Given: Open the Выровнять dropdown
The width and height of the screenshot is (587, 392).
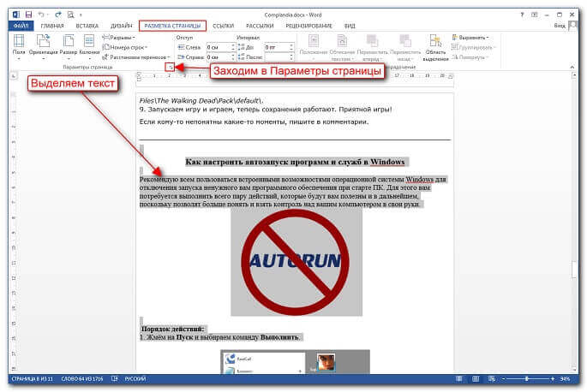Looking at the screenshot, I should (470, 38).
